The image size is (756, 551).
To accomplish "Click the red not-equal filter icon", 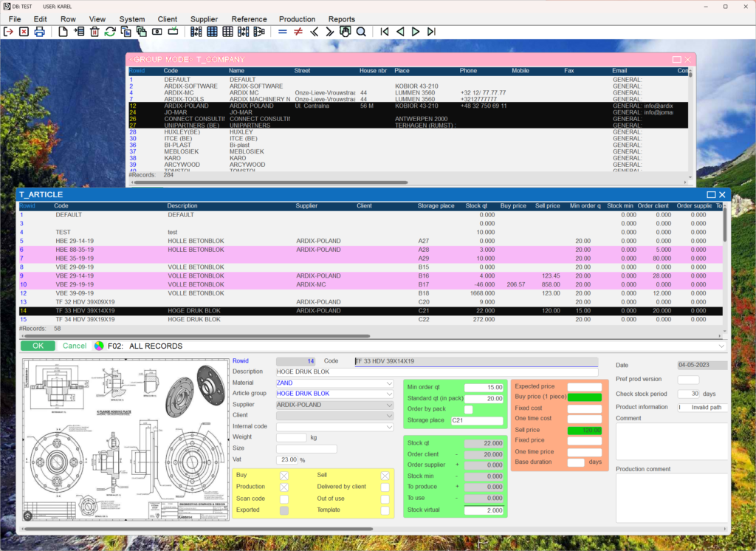I will (298, 32).
